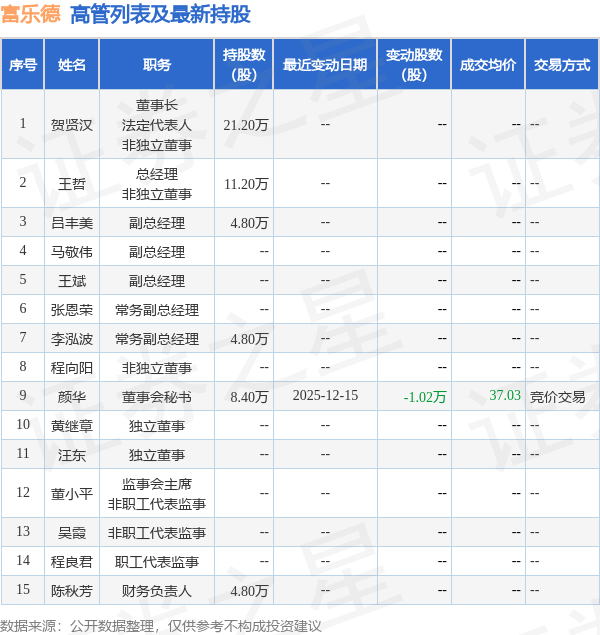
Task: Click the name 程向阳
Action: point(72,368)
